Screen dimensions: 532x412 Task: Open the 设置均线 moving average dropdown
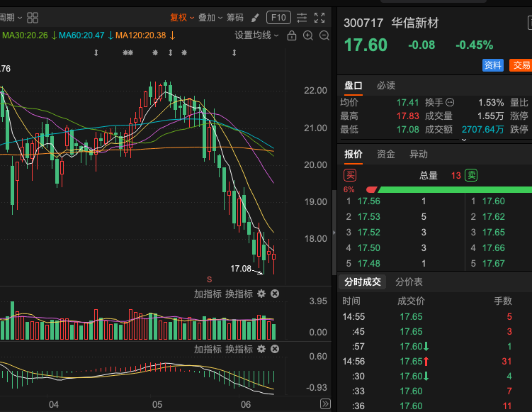tap(256, 35)
